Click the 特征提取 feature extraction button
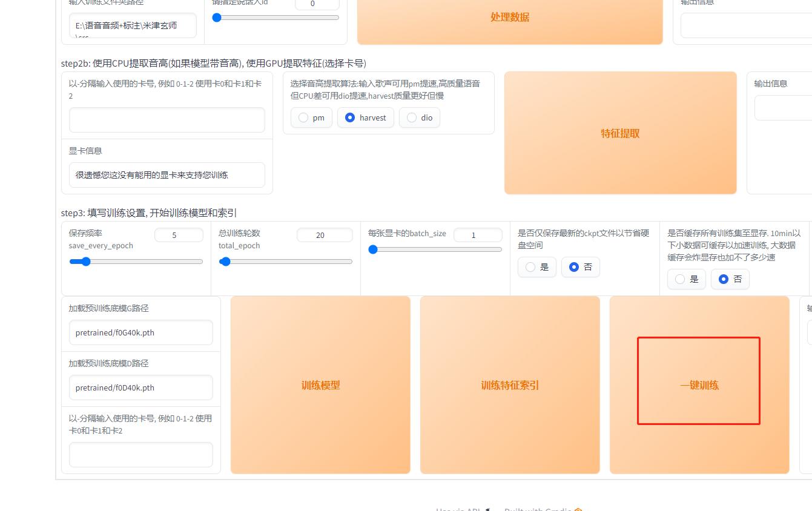The height and width of the screenshot is (511, 812). click(619, 133)
